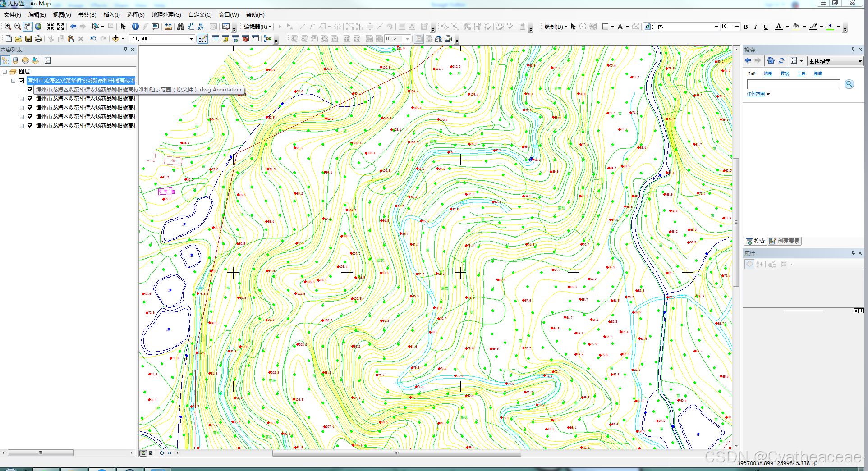Open the HTML Popup tool
This screenshot has width=868, height=471.
156,27
